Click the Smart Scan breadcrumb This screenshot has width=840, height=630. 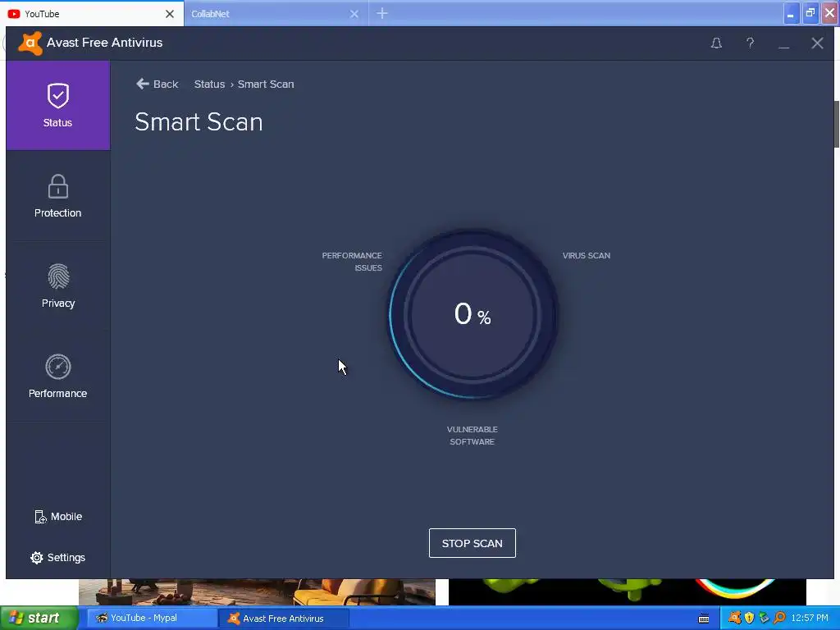(266, 84)
